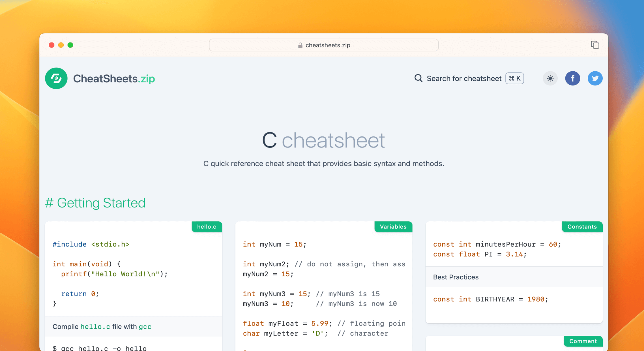Click the Best Practices section header
The height and width of the screenshot is (351, 644).
(x=456, y=277)
